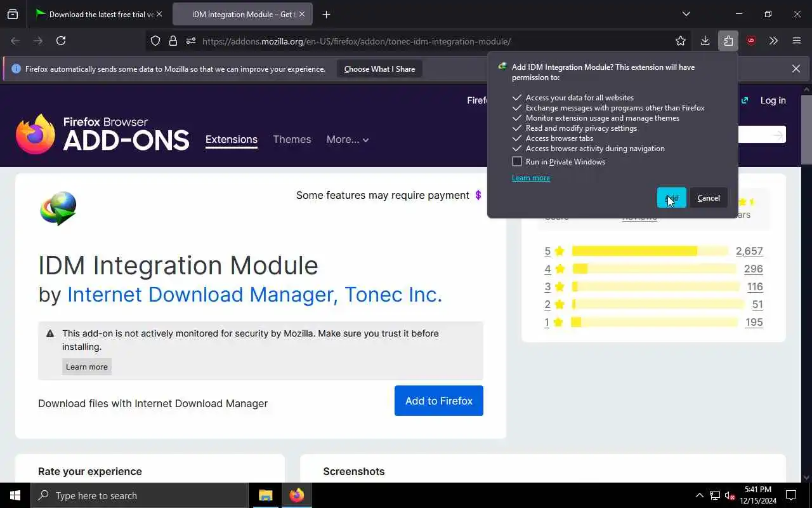
Task: Cancel the extension install prompt
Action: click(709, 197)
